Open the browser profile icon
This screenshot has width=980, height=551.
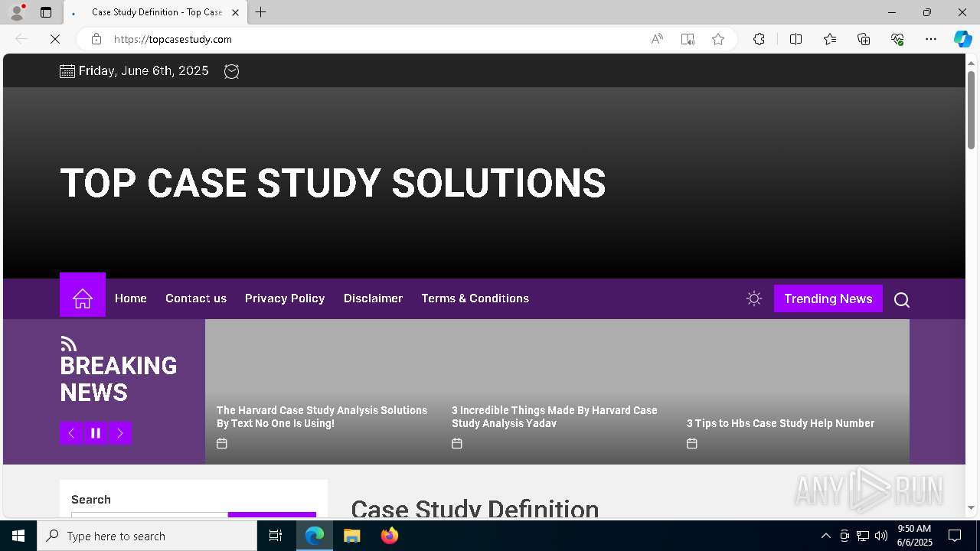pyautogui.click(x=17, y=12)
